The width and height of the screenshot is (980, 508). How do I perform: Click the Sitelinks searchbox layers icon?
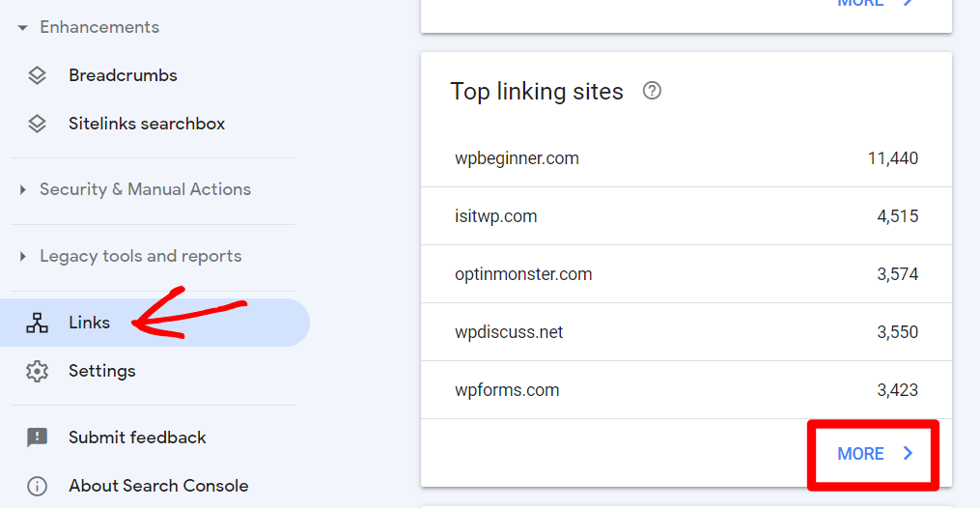tap(37, 124)
